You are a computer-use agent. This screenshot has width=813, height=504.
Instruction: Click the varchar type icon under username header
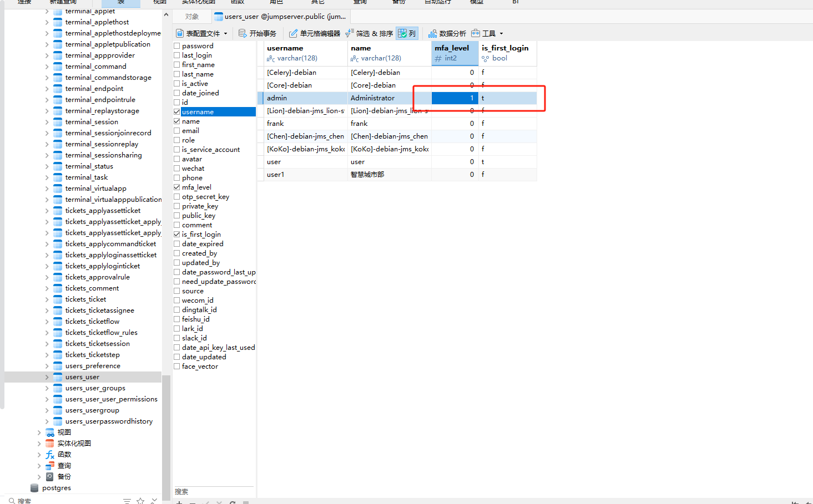271,58
